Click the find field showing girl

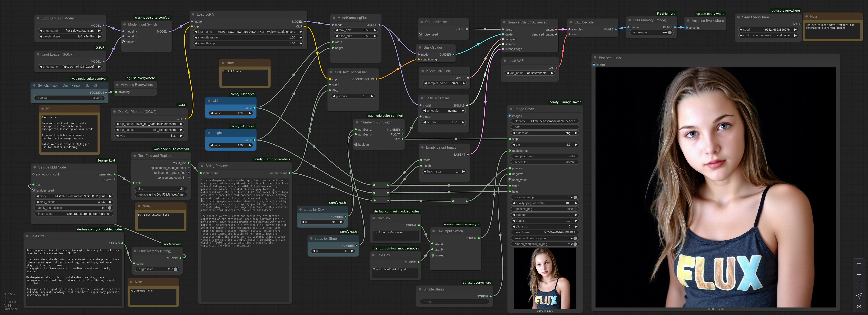[161, 189]
